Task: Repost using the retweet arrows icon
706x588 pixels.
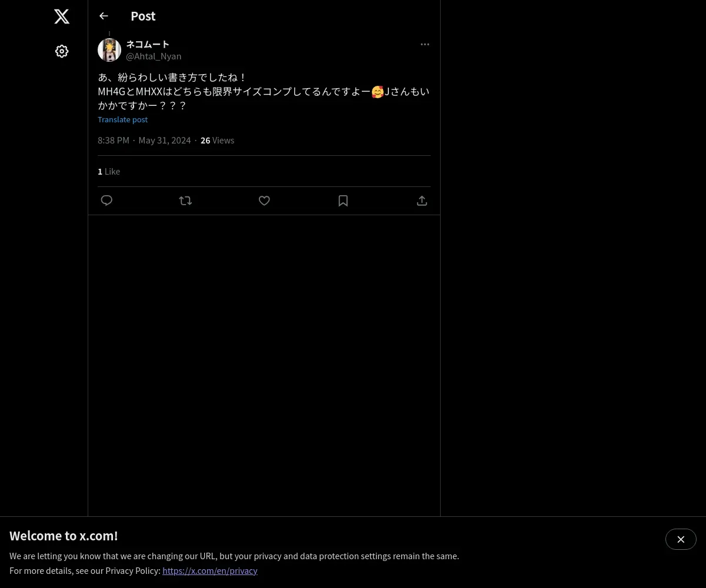Action: coord(185,201)
